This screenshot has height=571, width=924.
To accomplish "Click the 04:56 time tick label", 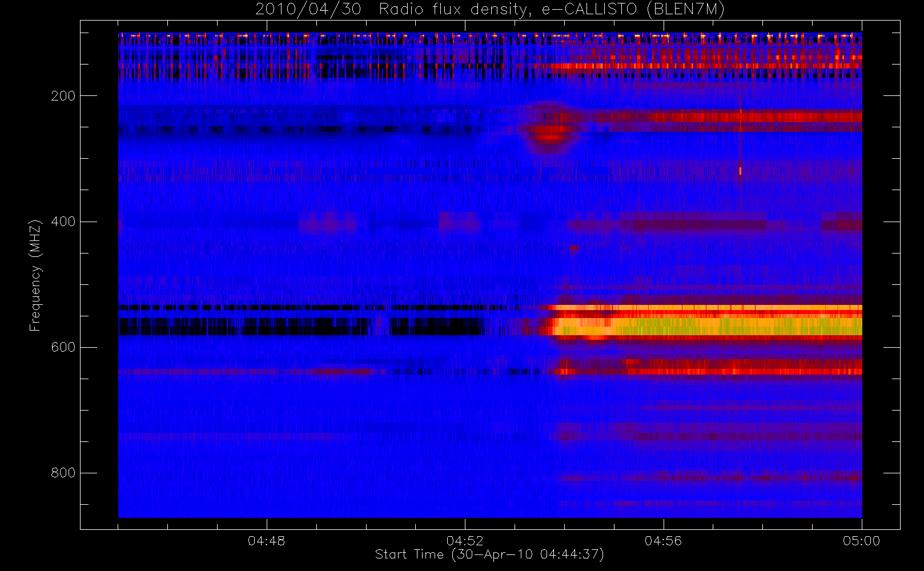I will point(663,541).
